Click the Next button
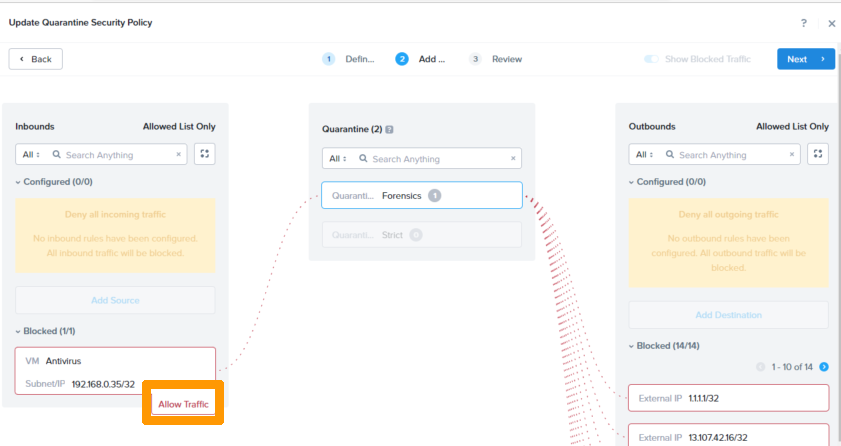 coord(805,59)
